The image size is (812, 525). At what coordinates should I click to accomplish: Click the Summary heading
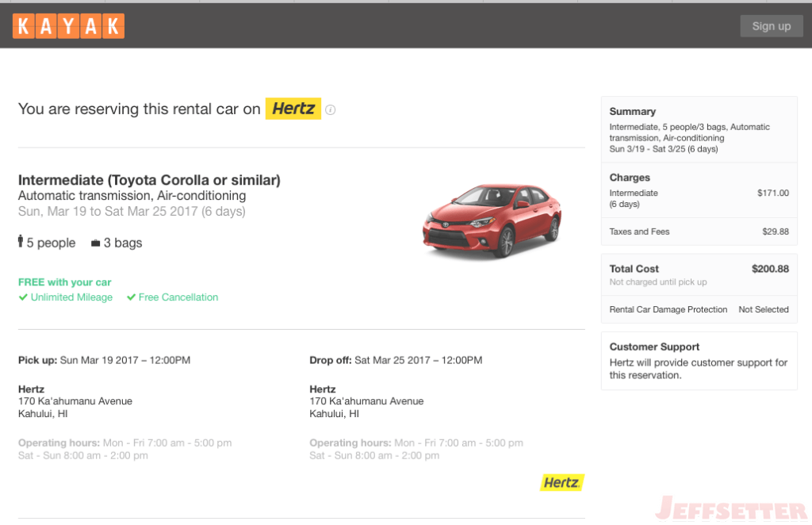click(x=632, y=111)
